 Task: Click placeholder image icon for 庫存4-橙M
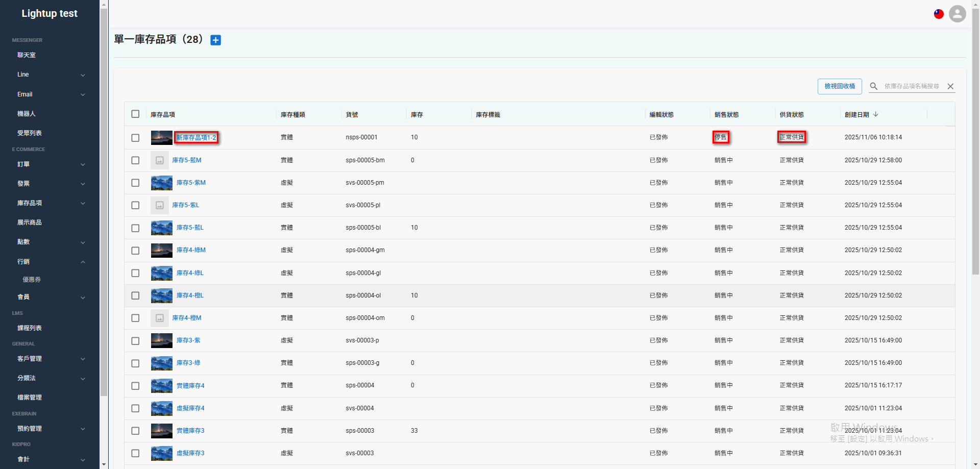[160, 318]
